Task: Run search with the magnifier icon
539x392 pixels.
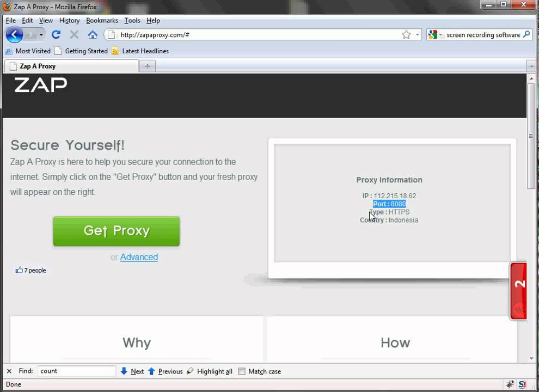Action: [x=526, y=34]
